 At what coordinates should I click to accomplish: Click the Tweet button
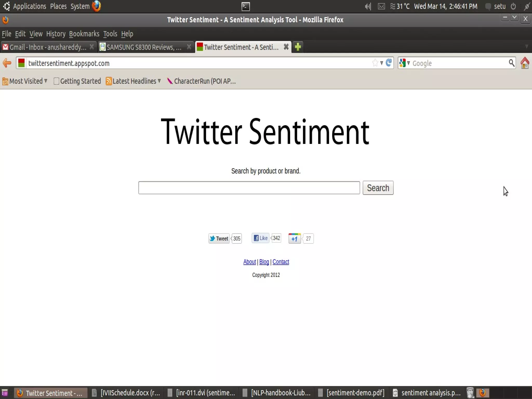pyautogui.click(x=219, y=238)
